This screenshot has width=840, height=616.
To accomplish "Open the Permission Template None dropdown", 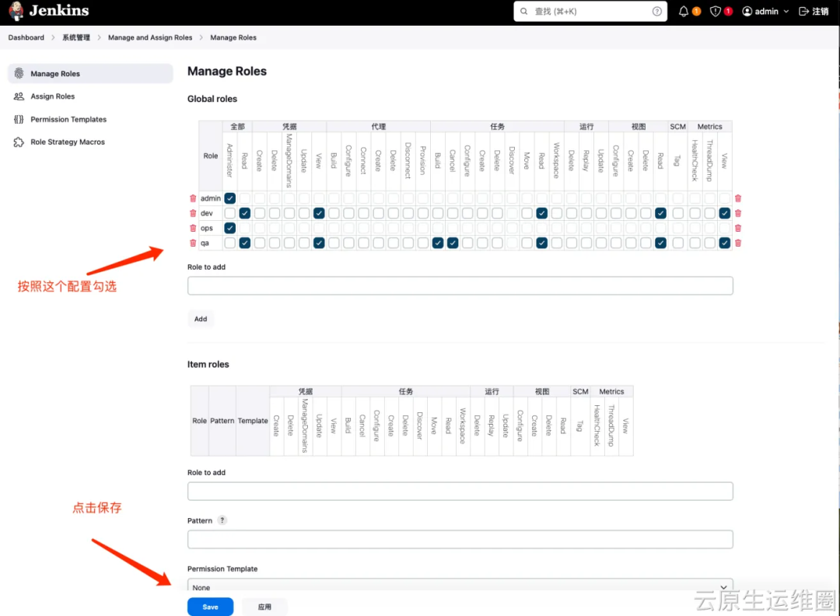I will click(x=460, y=586).
